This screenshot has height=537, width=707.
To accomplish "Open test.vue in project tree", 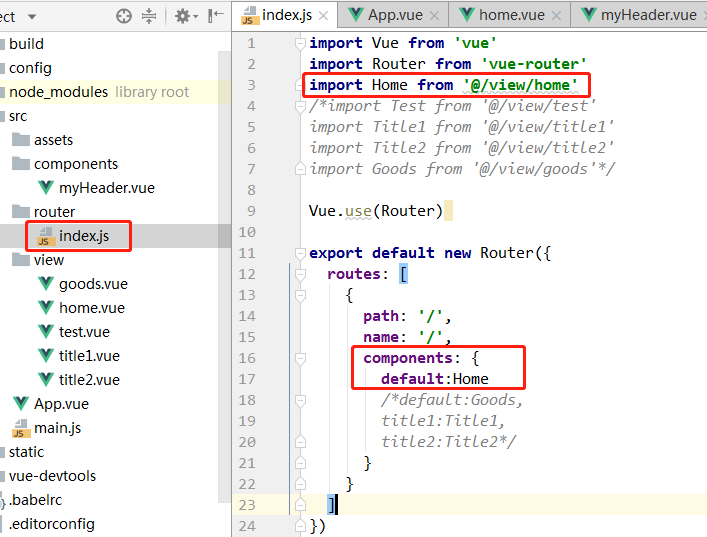I will pos(84,331).
